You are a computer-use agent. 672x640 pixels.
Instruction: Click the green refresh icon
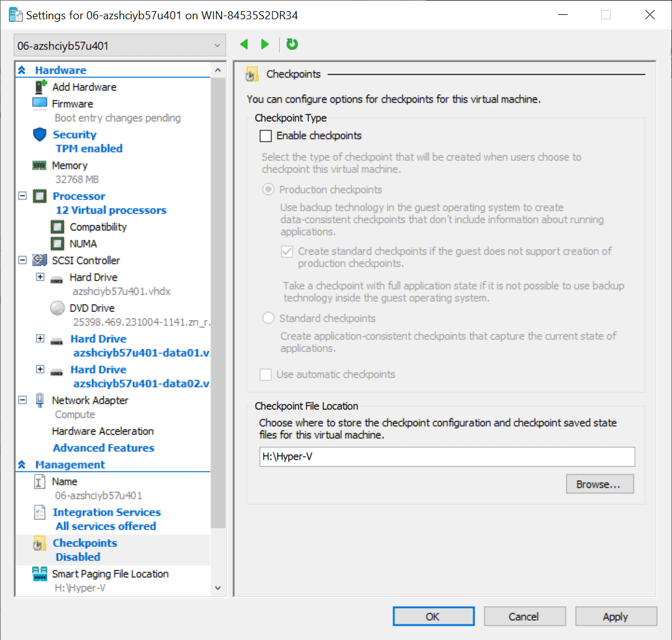pos(292,44)
